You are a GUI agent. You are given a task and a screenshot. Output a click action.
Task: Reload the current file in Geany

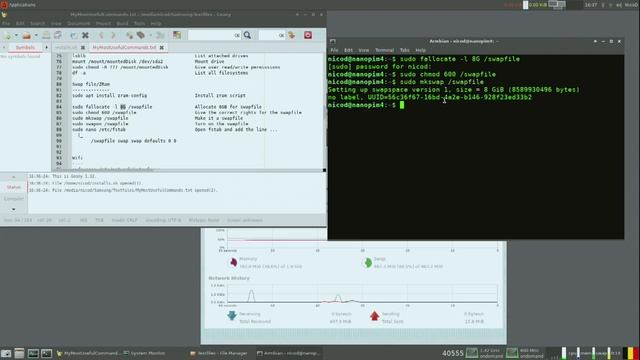(73, 36)
